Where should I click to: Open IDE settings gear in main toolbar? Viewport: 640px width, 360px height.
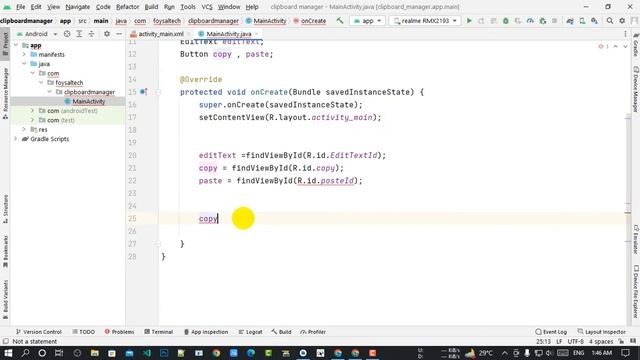pos(622,20)
